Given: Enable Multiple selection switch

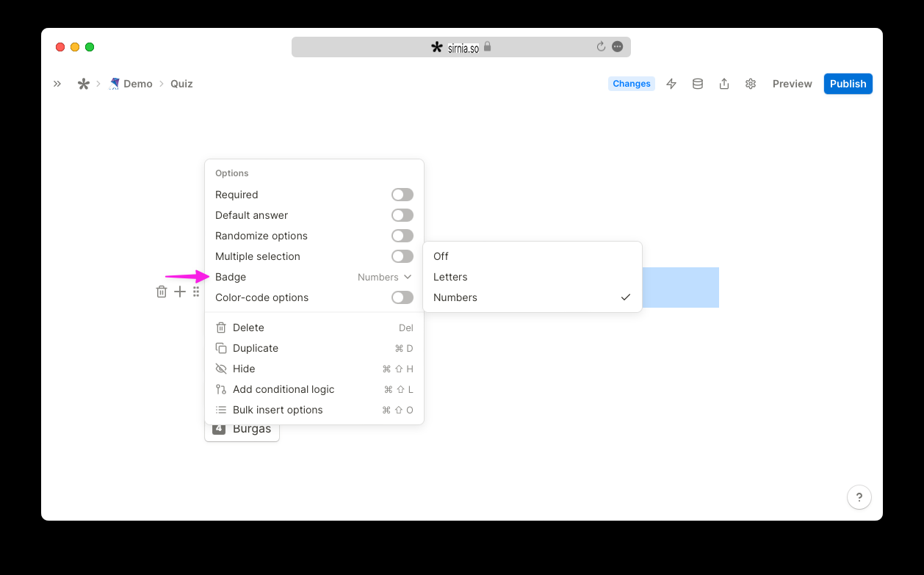Looking at the screenshot, I should pyautogui.click(x=403, y=256).
